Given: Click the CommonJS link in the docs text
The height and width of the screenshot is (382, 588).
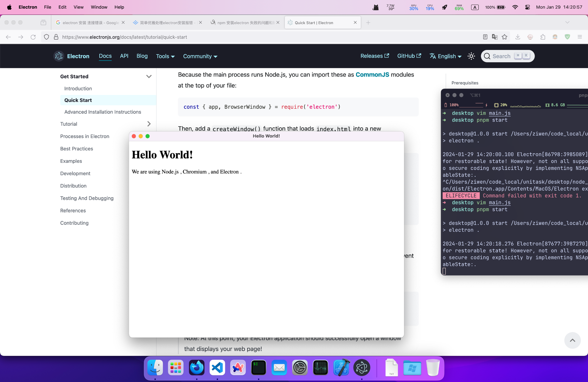Looking at the screenshot, I should 372,75.
